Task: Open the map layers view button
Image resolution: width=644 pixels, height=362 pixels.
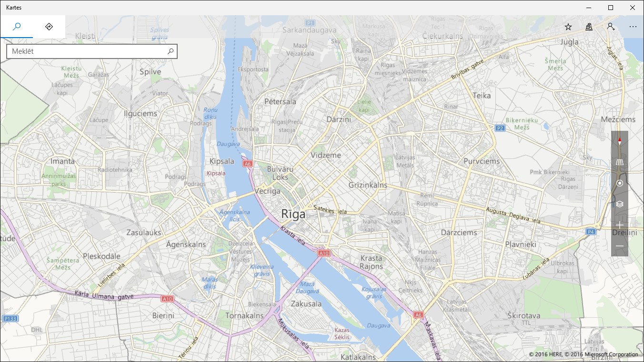Action: [620, 204]
